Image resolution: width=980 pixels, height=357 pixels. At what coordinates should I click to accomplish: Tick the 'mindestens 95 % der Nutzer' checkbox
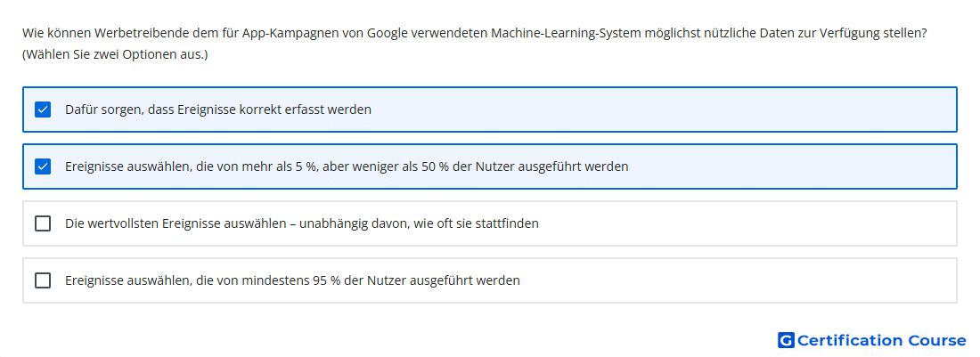(x=43, y=280)
